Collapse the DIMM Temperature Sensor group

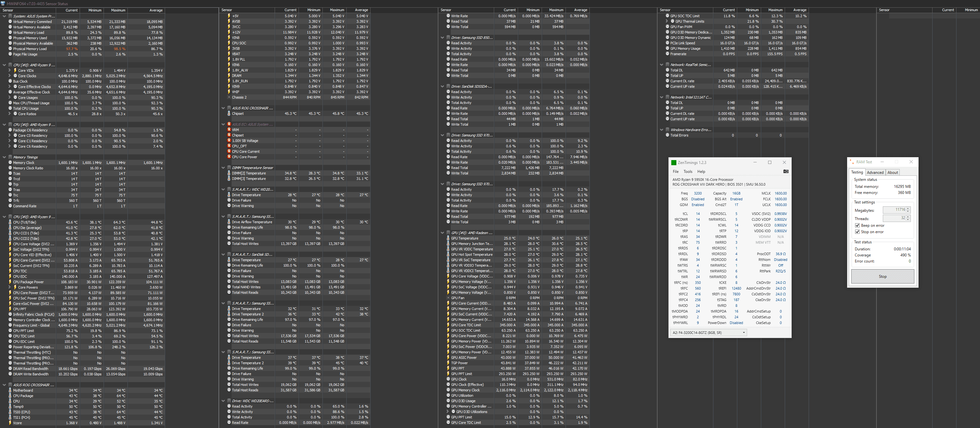pos(223,168)
